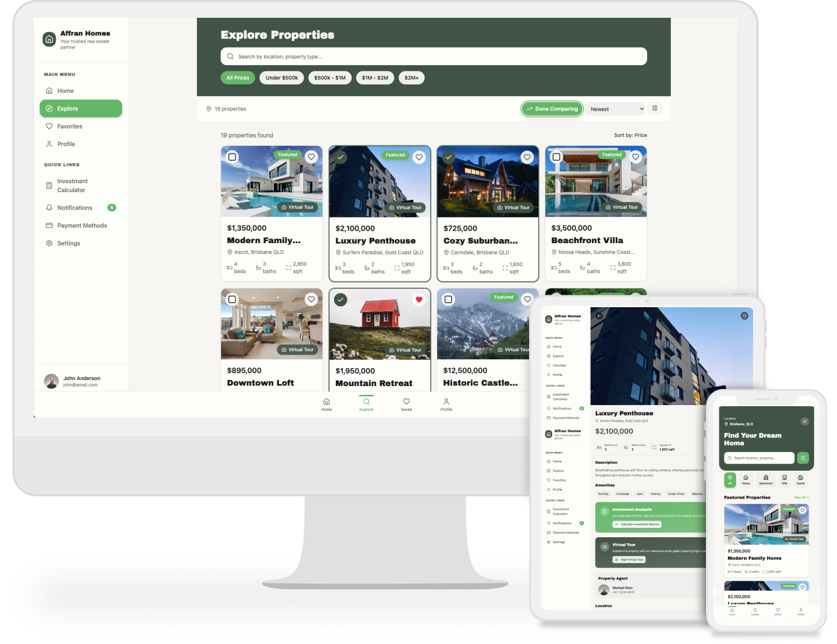Click the filter sliders icon beside Newest

(655, 109)
